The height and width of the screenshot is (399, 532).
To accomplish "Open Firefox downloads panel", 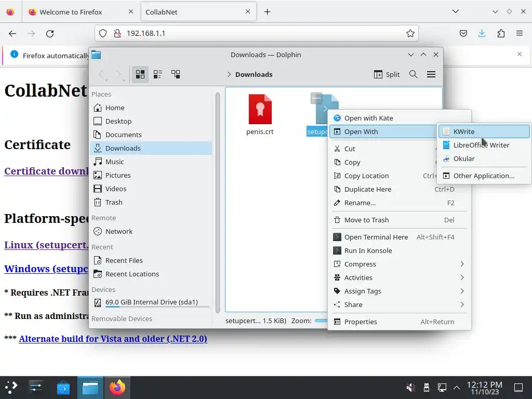I will pos(482,33).
